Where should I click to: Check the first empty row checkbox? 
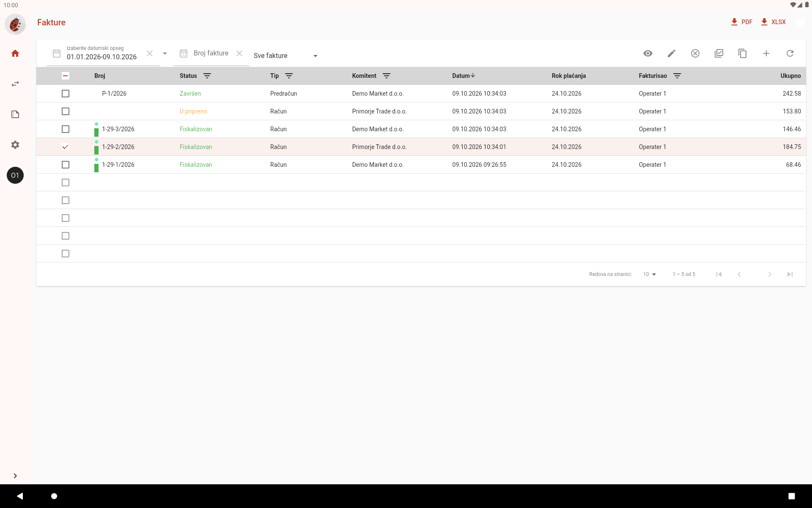point(66,182)
